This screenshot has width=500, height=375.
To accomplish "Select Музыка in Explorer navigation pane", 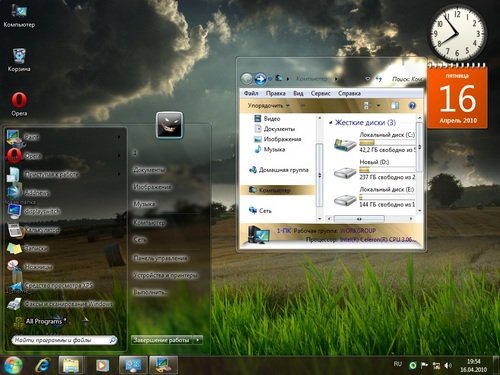I will [x=269, y=149].
